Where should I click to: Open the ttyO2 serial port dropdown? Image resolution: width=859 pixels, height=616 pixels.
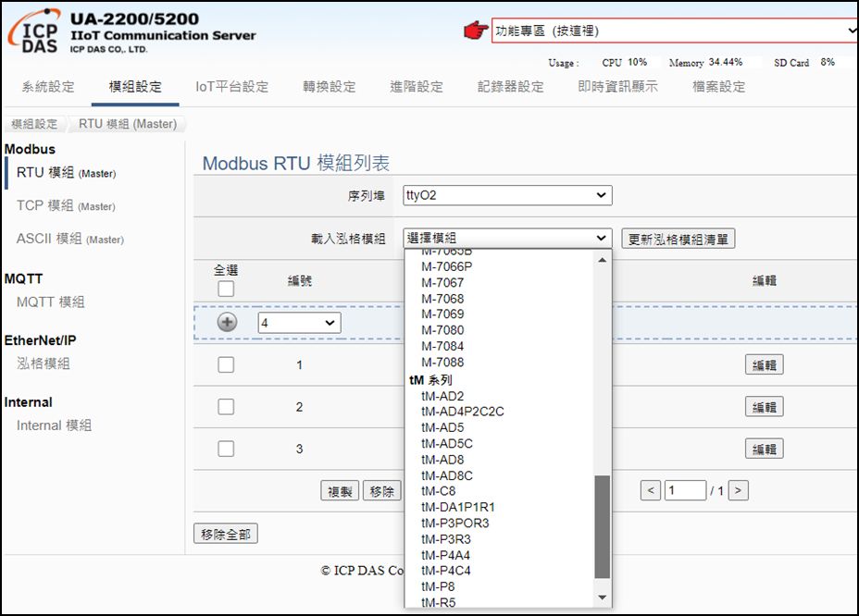point(507,195)
